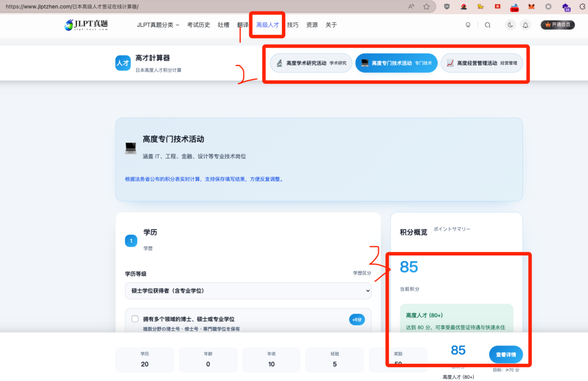Toggle dark mode with the moon icon
Screen dimensions: 588x381
click(x=510, y=25)
